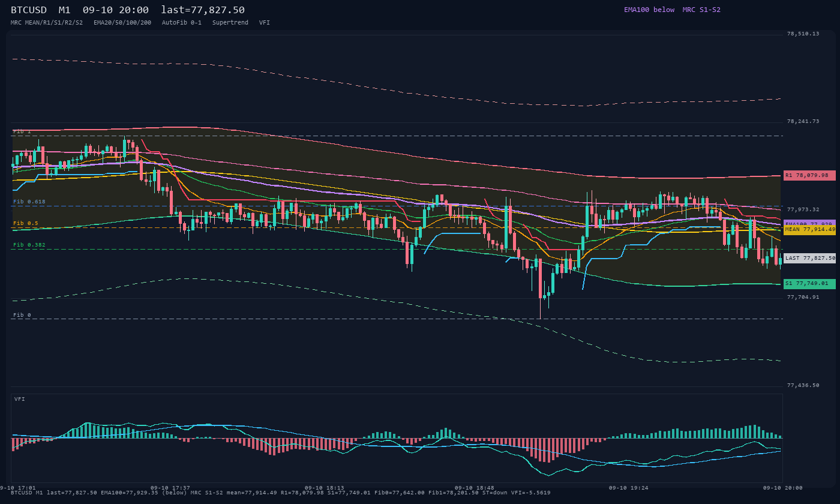The image size is (840, 504).
Task: Click the 'MRC S1-S2' status at top right
Action: click(701, 10)
